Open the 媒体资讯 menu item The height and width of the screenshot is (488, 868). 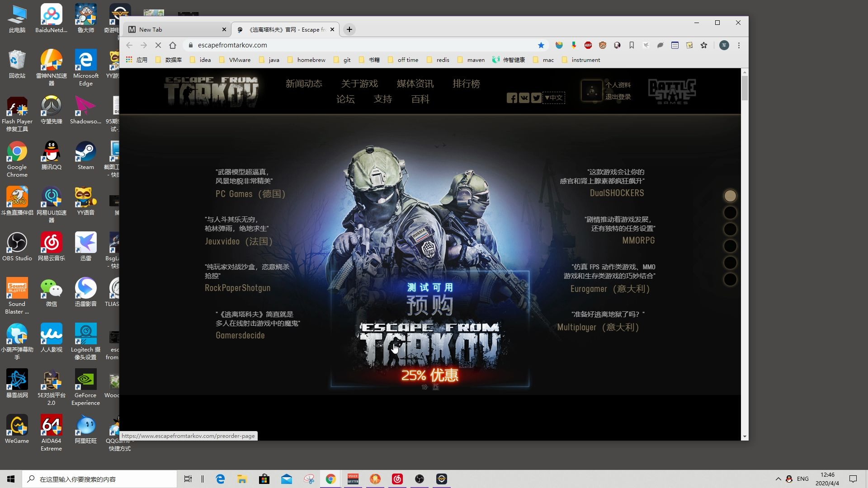pos(415,84)
